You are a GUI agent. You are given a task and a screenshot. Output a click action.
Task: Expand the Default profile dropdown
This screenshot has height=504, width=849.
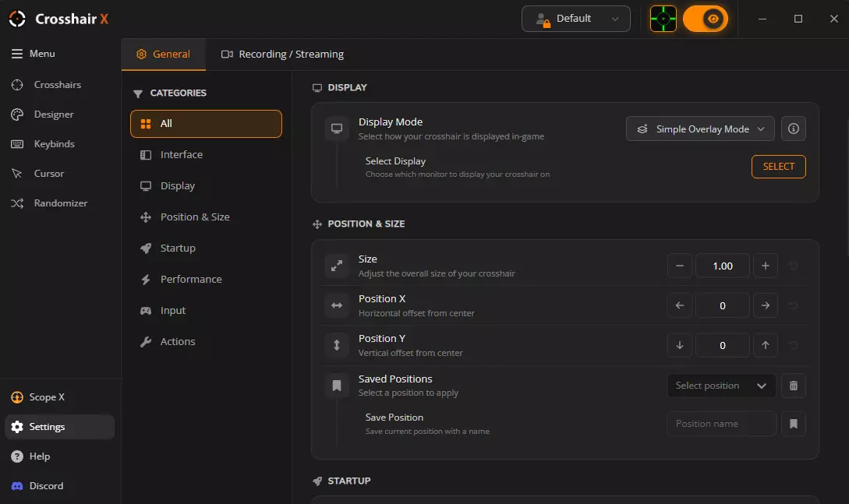point(575,19)
